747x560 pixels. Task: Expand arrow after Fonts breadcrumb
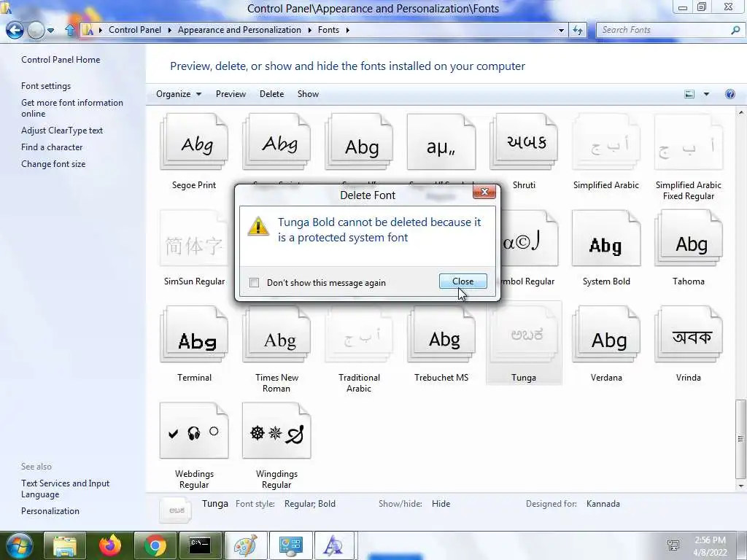click(348, 30)
